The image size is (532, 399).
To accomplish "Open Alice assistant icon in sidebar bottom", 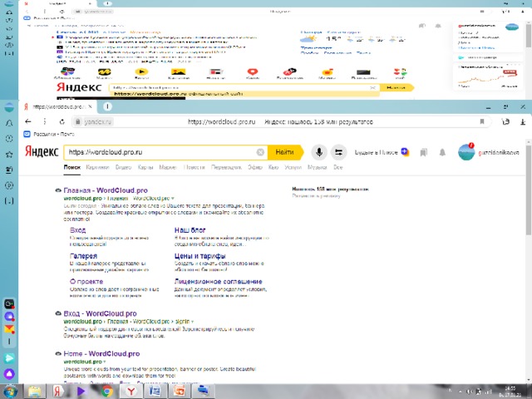I will pos(9,373).
